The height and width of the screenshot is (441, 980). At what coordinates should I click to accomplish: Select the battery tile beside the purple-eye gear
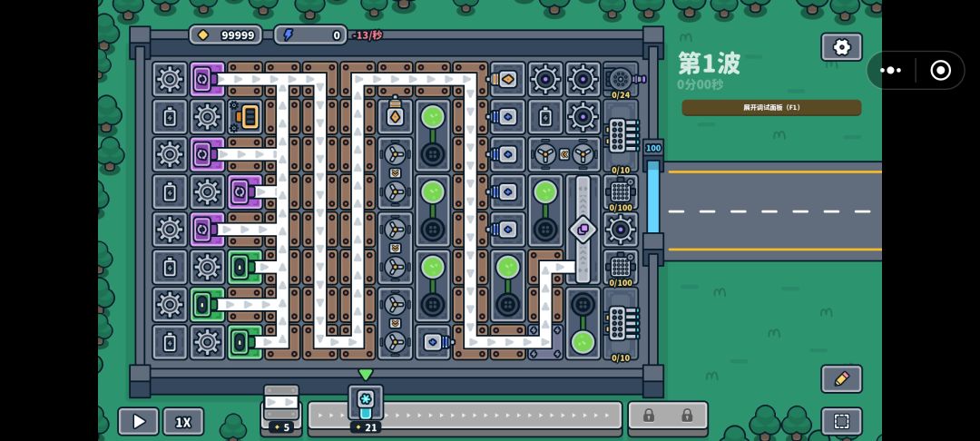(x=545, y=117)
